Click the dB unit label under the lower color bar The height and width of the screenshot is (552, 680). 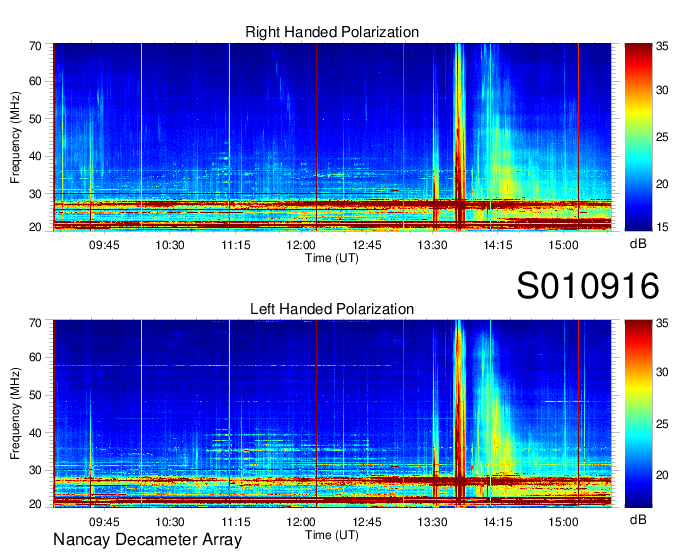point(638,519)
